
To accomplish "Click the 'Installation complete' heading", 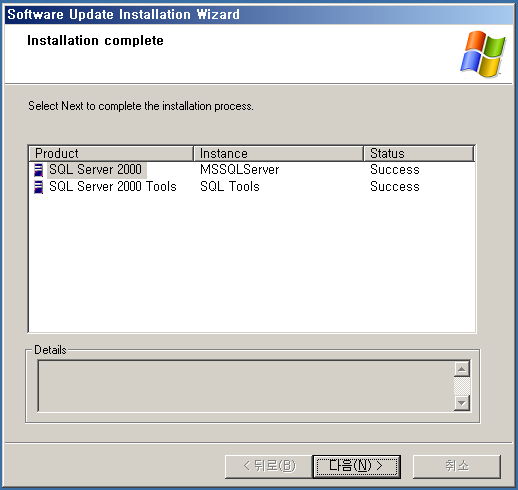I will click(95, 41).
